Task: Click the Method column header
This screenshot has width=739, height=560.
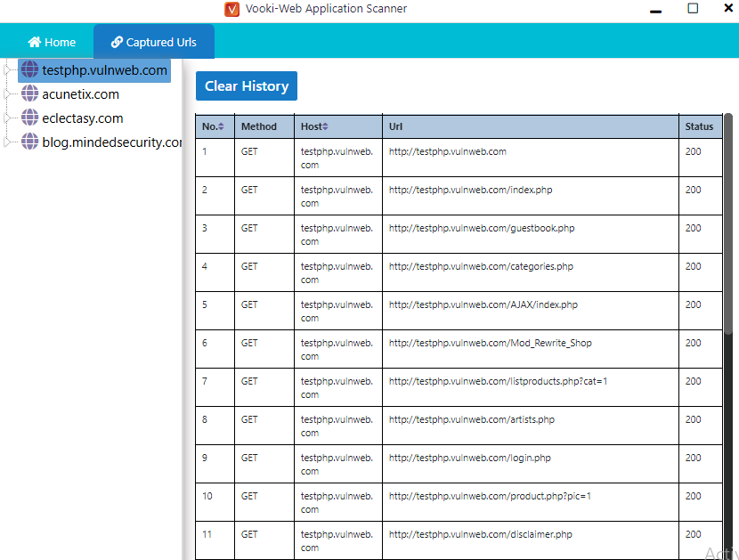Action: (264, 126)
